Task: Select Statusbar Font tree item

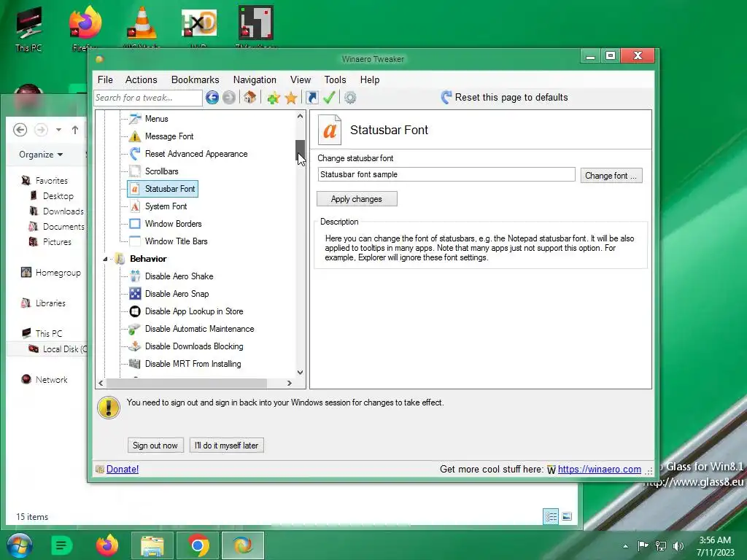Action: [169, 189]
